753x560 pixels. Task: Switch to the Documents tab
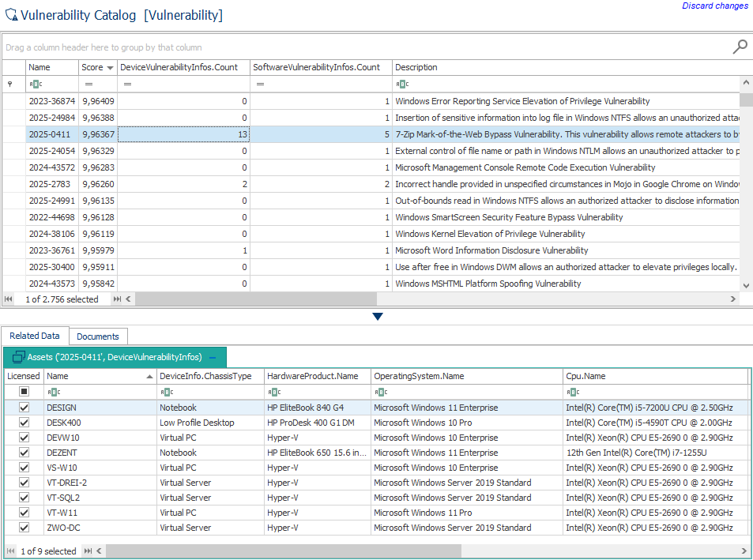click(x=98, y=336)
